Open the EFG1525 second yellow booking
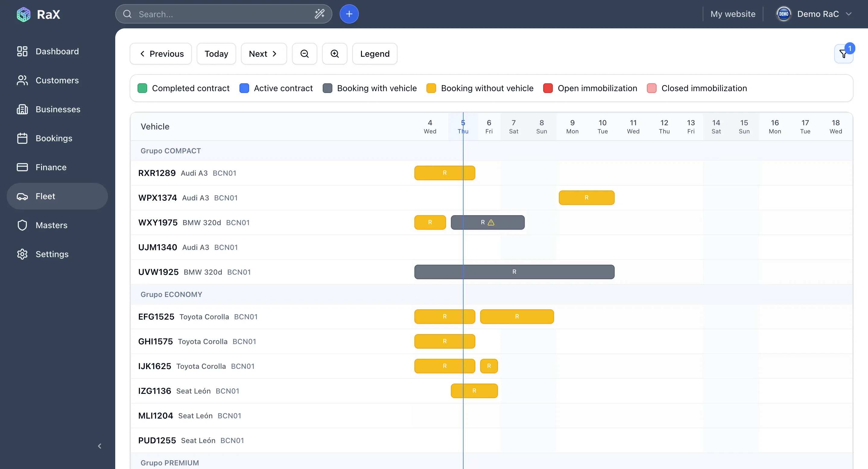Viewport: 868px width, 469px height. 517,317
